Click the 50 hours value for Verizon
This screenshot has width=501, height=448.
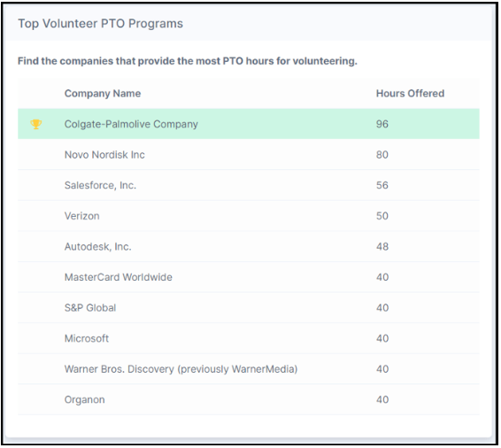[x=382, y=216]
